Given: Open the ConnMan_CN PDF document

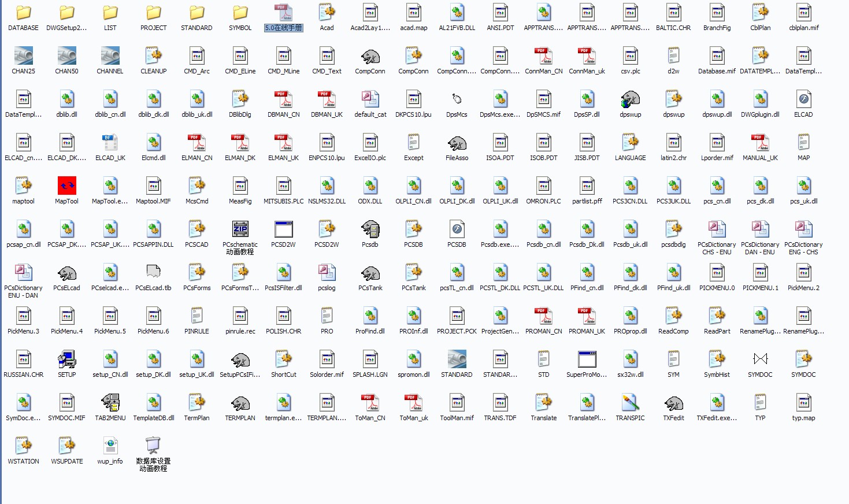Looking at the screenshot, I should point(544,55).
